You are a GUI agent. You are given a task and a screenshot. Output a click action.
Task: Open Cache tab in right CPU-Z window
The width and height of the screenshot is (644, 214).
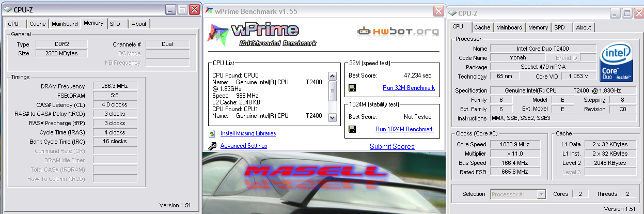pos(482,27)
